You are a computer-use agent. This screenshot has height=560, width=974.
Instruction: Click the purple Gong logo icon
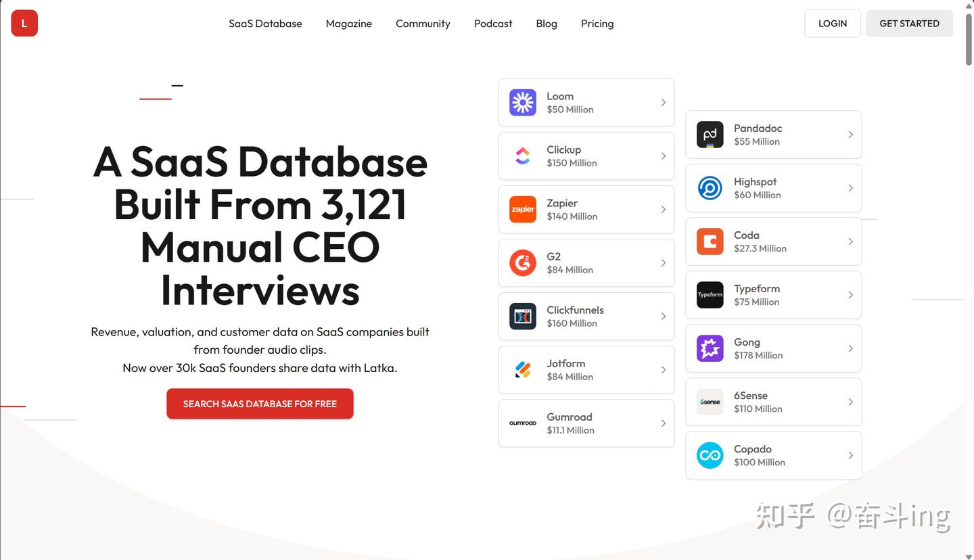(x=710, y=348)
